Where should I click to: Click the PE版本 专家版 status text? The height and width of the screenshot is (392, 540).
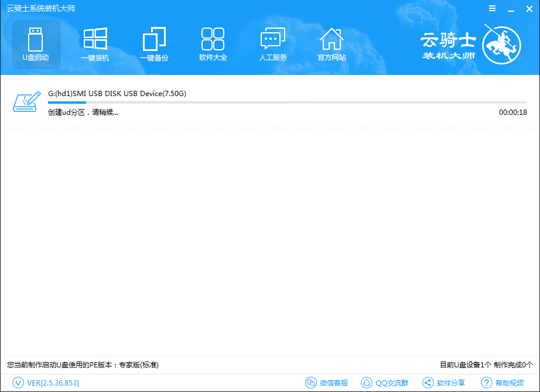click(82, 364)
